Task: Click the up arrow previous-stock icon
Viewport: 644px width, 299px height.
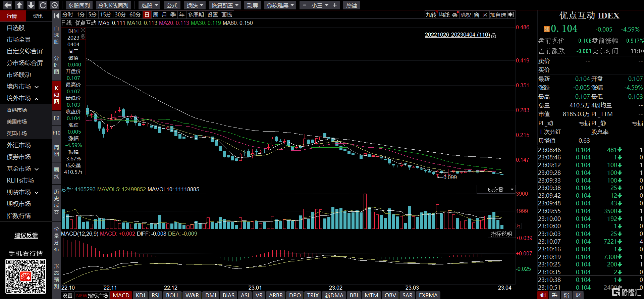Action: coord(19,5)
